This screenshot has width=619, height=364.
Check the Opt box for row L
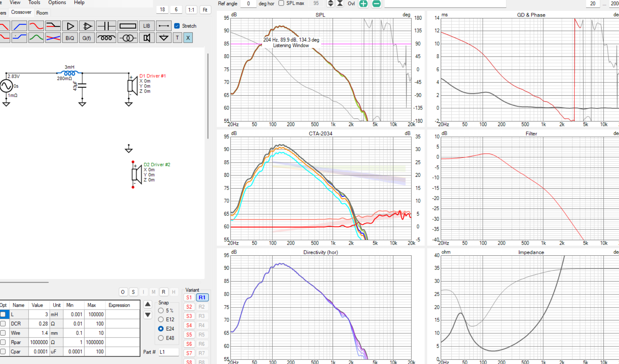click(x=3, y=314)
